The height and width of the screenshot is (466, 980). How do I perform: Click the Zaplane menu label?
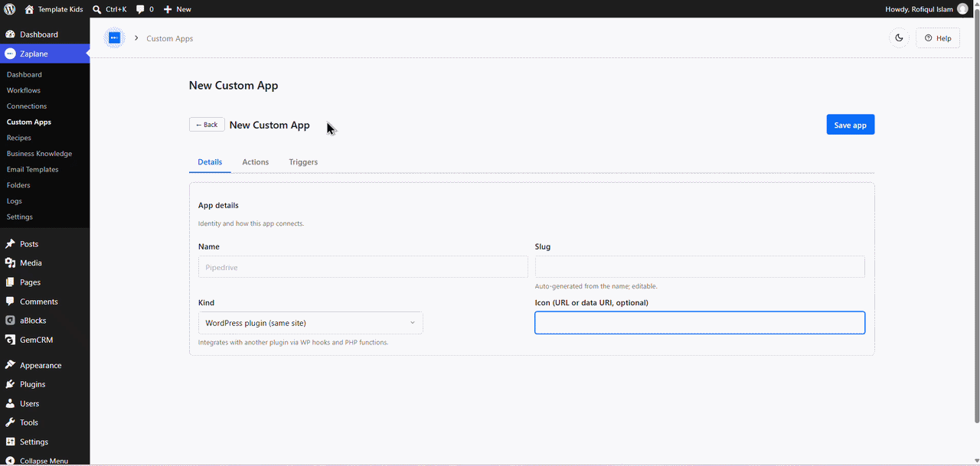34,54
